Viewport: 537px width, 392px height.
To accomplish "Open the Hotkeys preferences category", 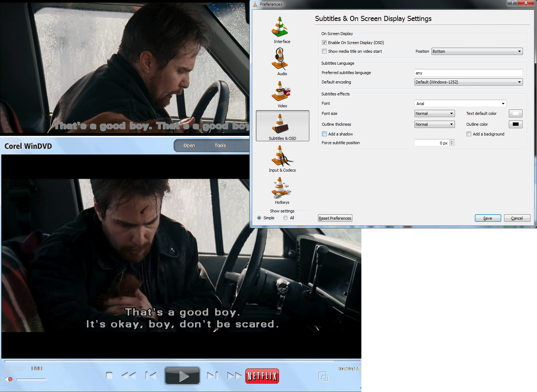I will coord(282,190).
